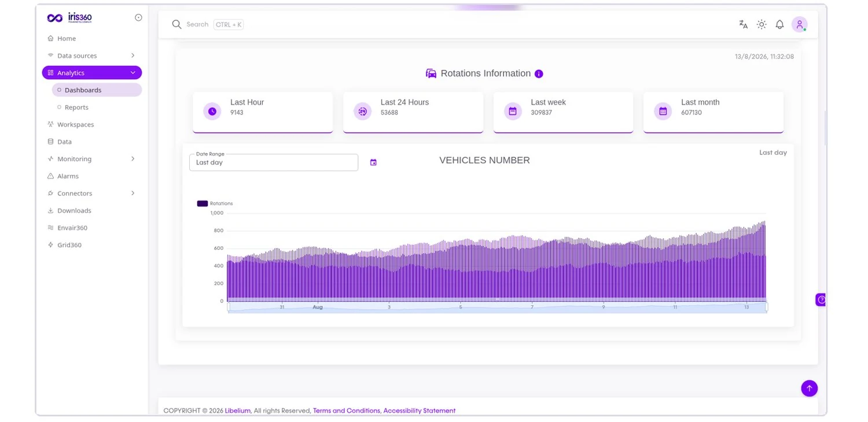Image resolution: width=868 pixels, height=422 pixels.
Task: Click the Last month calendar icon
Action: 663,112
